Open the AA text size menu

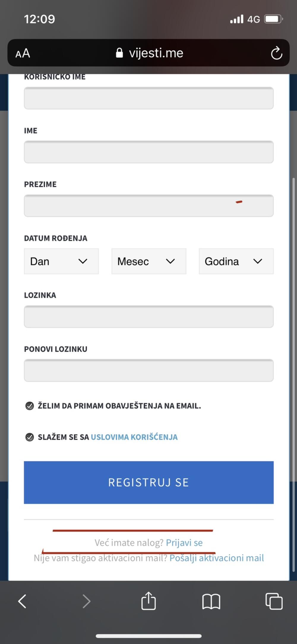[23, 53]
